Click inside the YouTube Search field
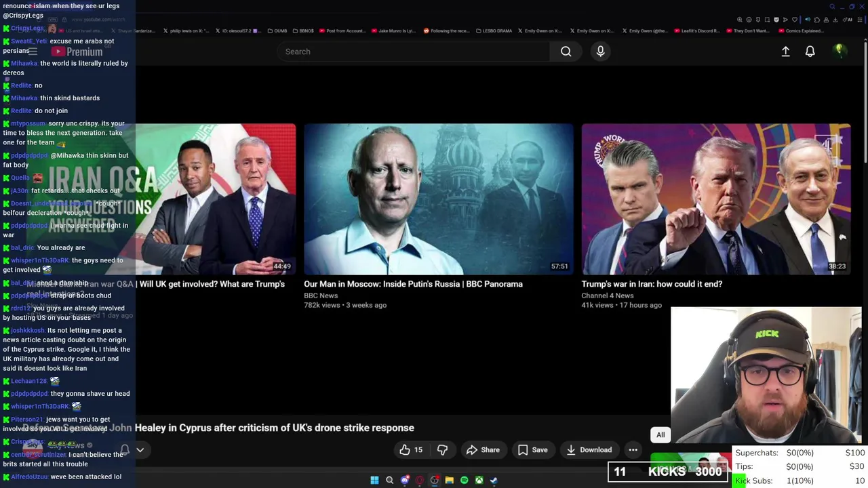 pos(414,52)
